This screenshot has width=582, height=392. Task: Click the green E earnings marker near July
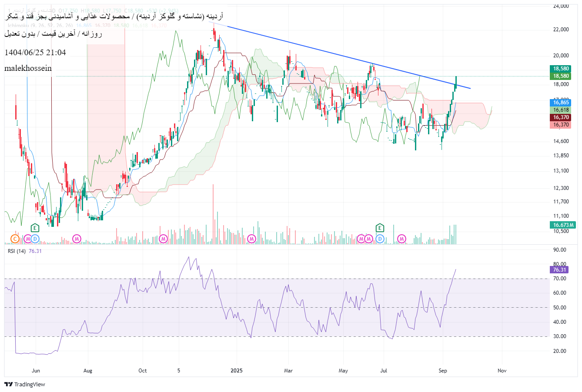(380, 228)
